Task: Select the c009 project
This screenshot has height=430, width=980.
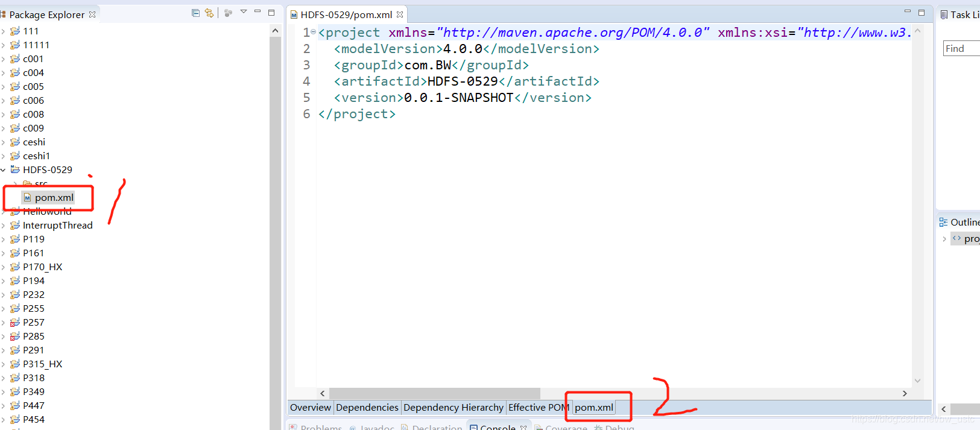Action: pos(34,128)
